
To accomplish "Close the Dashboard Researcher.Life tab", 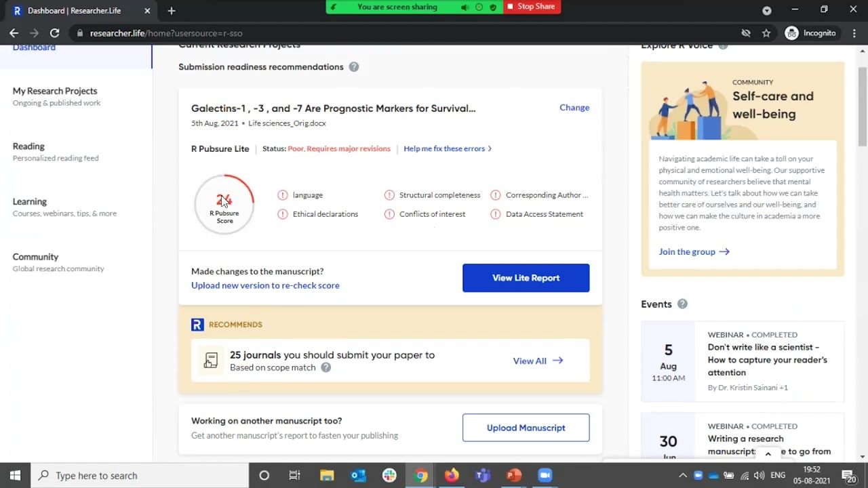I will click(147, 11).
